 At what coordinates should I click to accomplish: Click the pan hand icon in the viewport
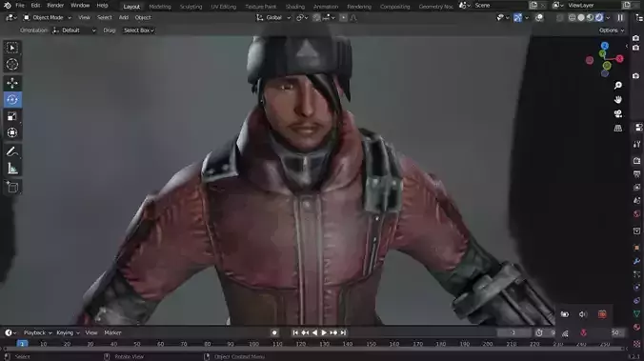tap(617, 99)
